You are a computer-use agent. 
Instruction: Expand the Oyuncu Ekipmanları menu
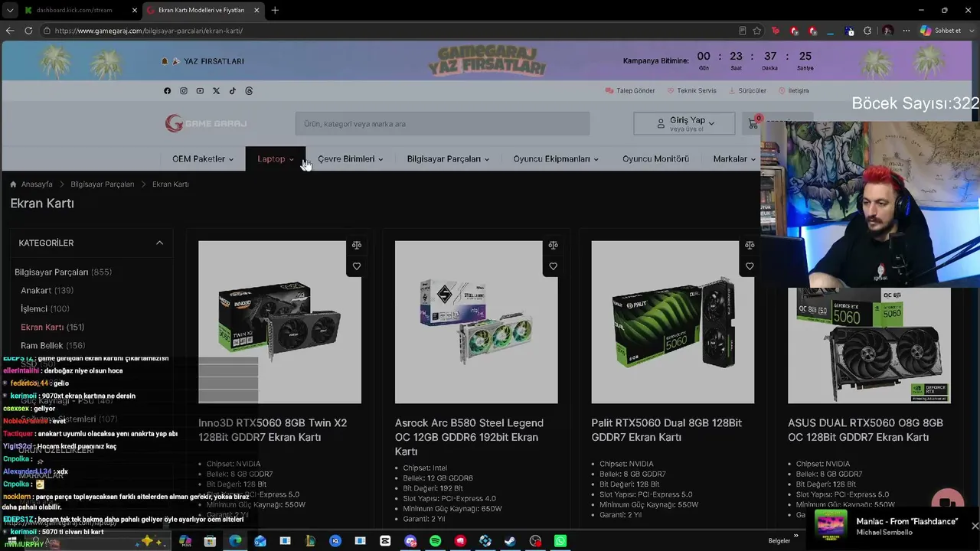tap(556, 159)
